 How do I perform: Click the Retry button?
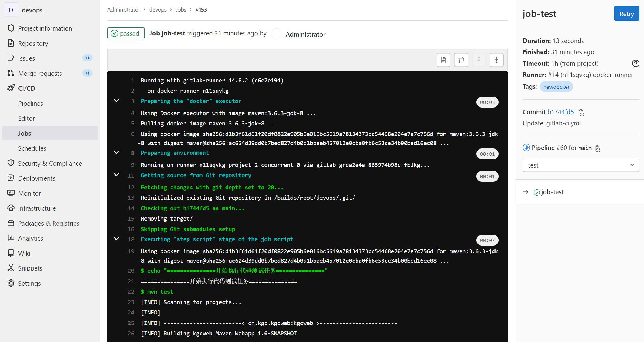pyautogui.click(x=626, y=13)
